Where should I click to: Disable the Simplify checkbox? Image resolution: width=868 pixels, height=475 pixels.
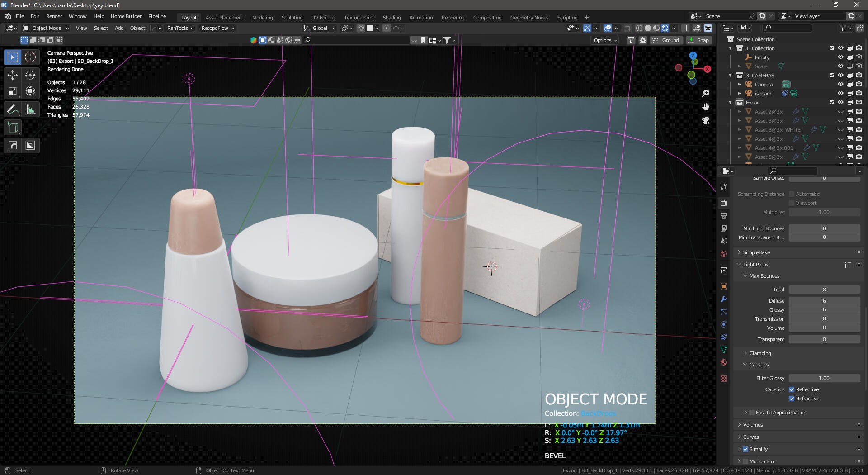(x=745, y=449)
